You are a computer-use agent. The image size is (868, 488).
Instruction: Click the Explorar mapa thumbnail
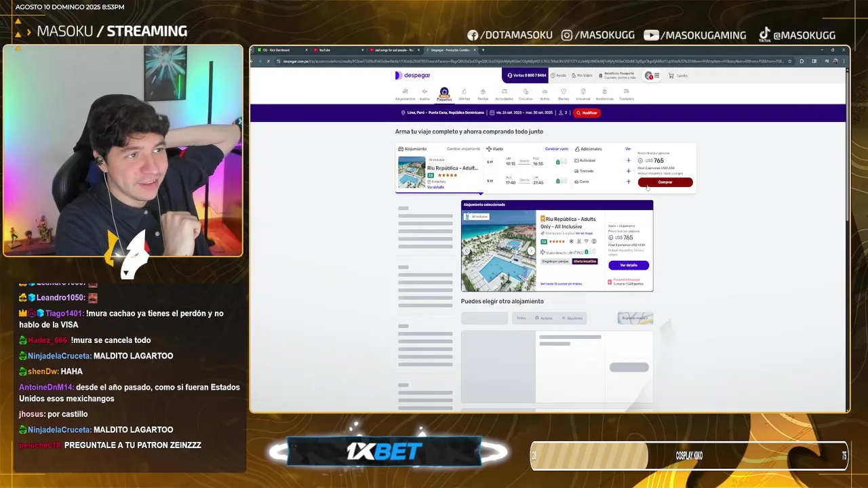(x=635, y=318)
